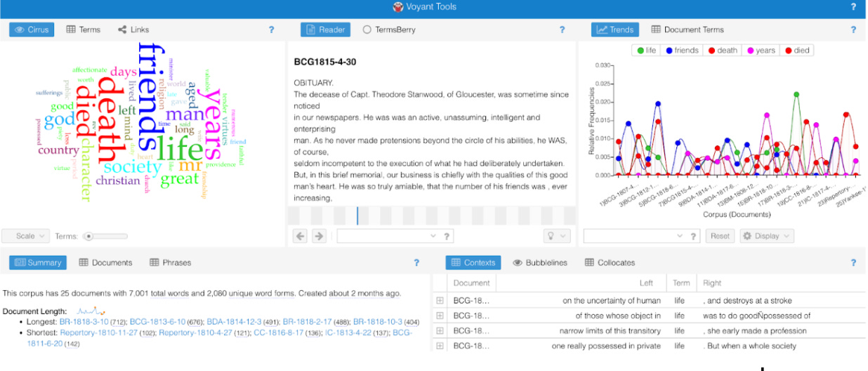
Task: Open the Contexts tab
Action: click(x=473, y=263)
